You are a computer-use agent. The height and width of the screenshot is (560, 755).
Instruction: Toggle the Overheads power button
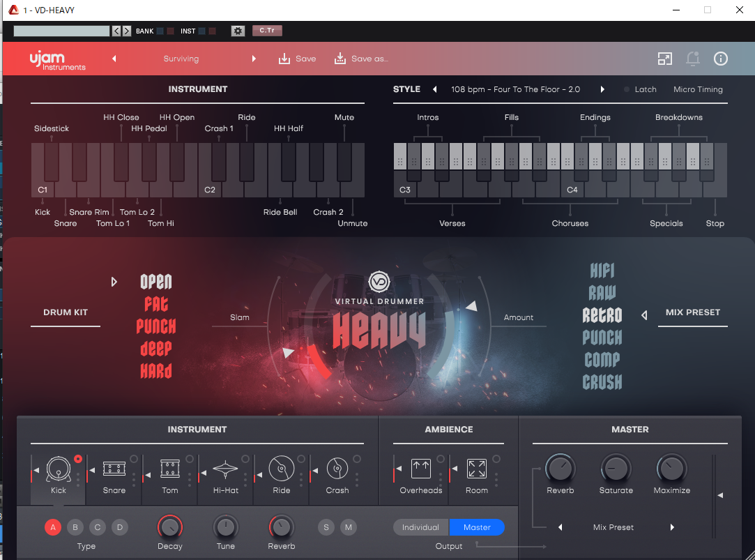point(441,459)
